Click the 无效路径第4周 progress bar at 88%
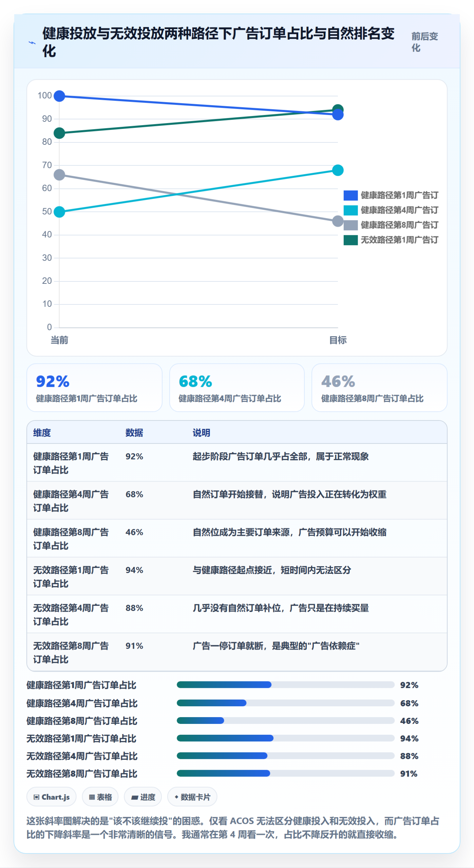 tap(285, 756)
